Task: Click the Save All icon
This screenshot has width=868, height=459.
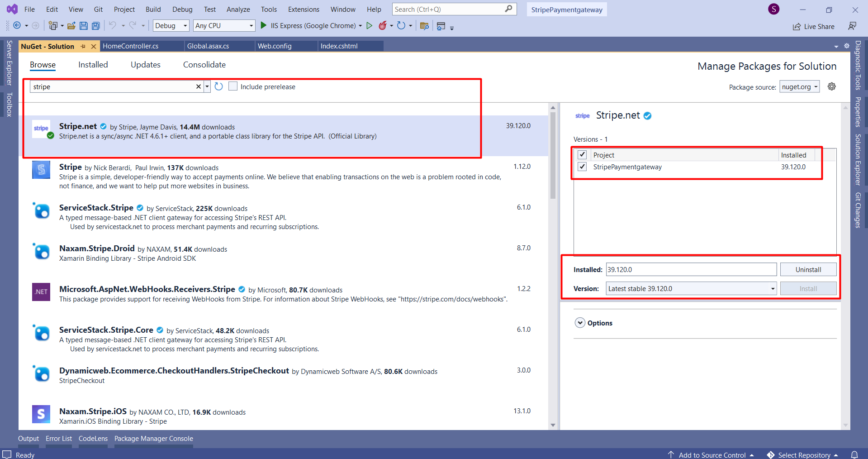Action: coord(96,26)
